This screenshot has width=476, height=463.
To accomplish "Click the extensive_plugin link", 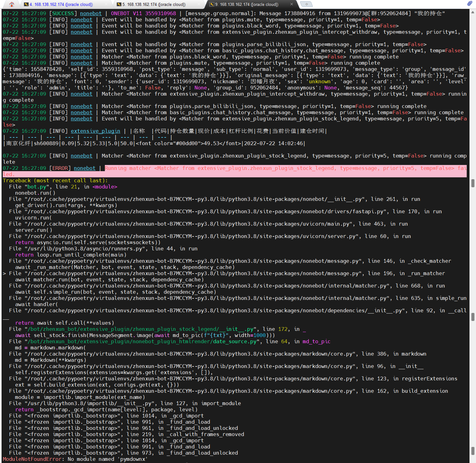I will tap(95, 131).
